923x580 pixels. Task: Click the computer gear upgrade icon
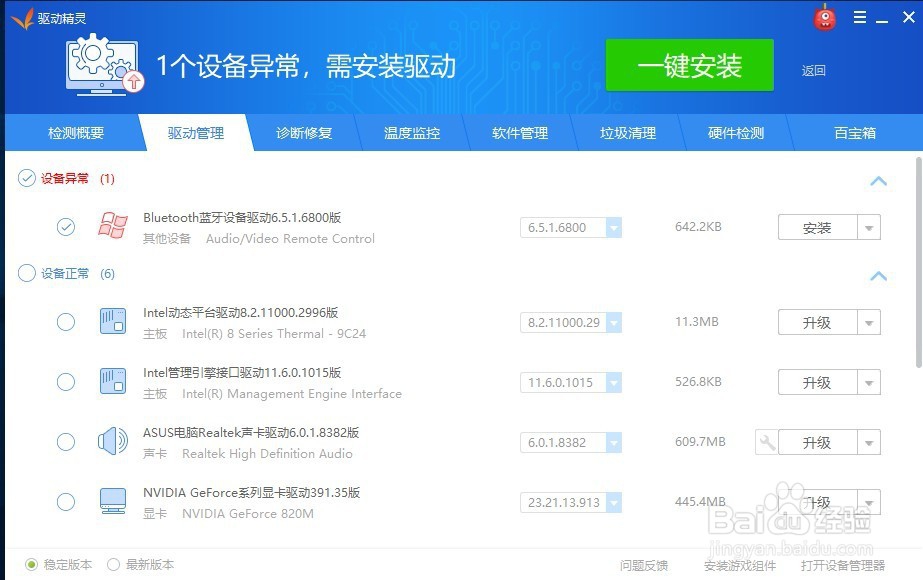click(x=104, y=65)
